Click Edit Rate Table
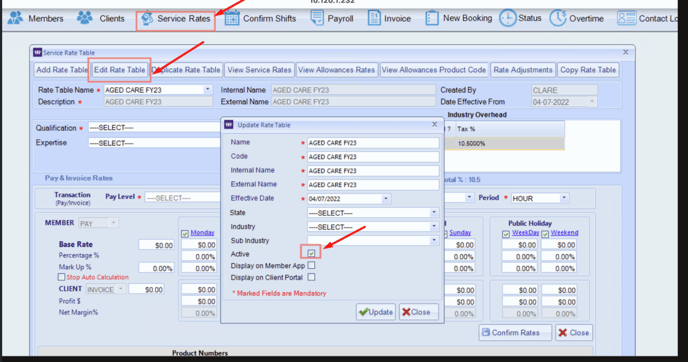Screen dimensions: 688x362 [119, 70]
